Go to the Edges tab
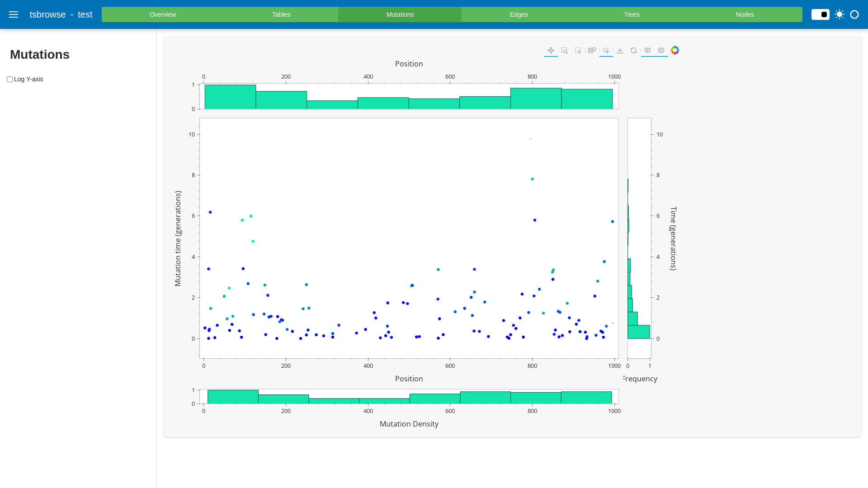 point(519,14)
